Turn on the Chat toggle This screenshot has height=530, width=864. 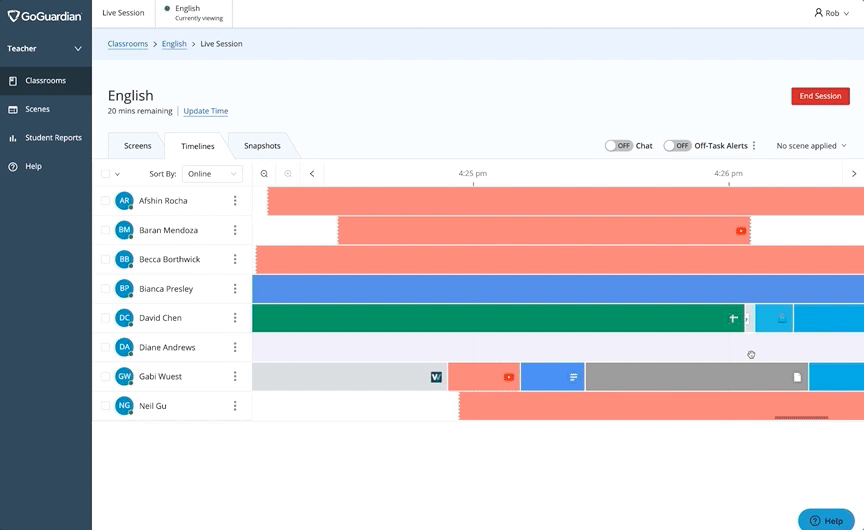point(618,146)
